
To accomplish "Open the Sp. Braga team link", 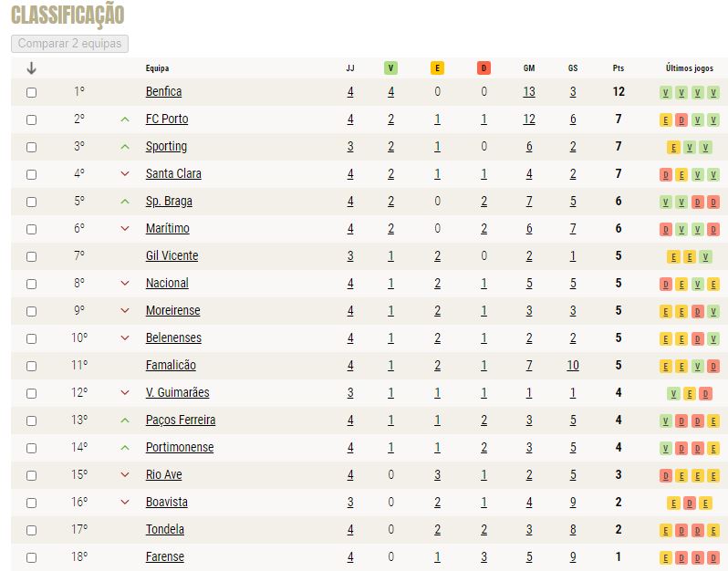I will [x=169, y=202].
